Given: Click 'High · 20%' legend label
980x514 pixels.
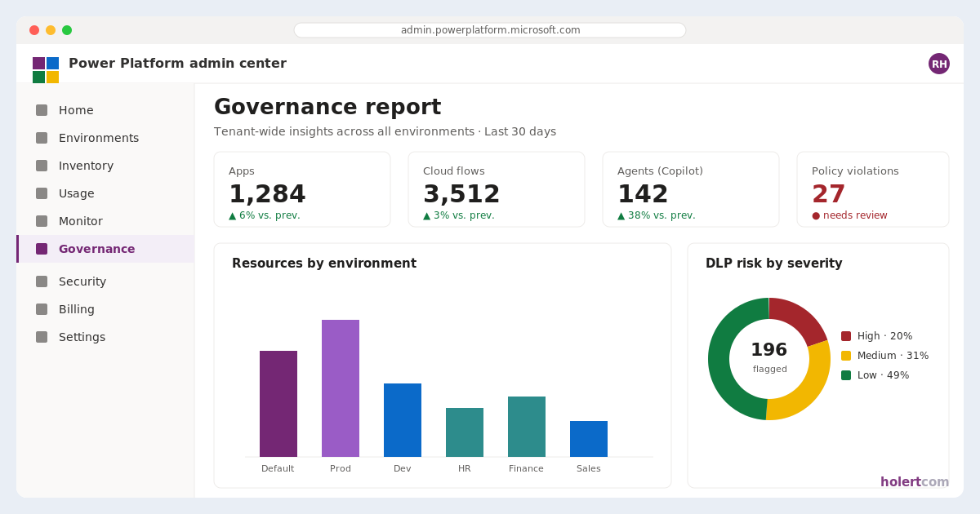Looking at the screenshot, I should pyautogui.click(x=884, y=336).
